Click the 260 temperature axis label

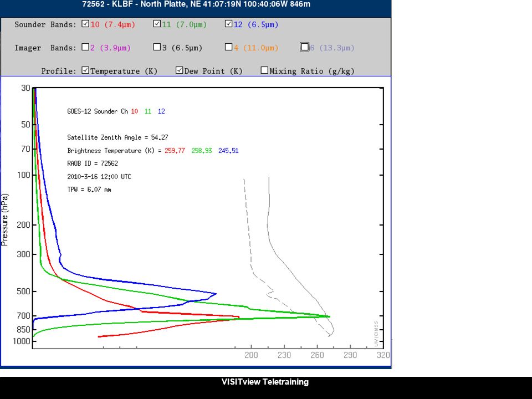(317, 355)
